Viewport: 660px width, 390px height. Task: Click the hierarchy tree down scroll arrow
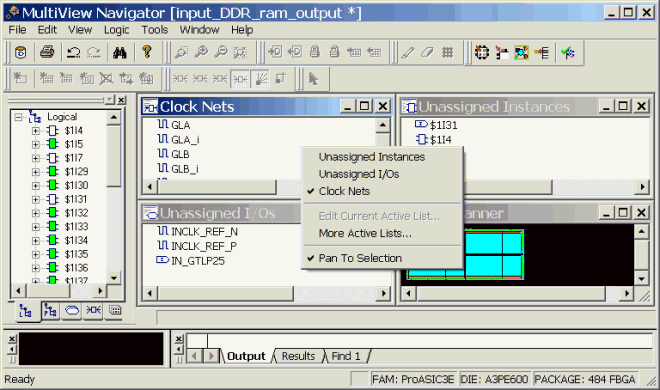[x=114, y=278]
